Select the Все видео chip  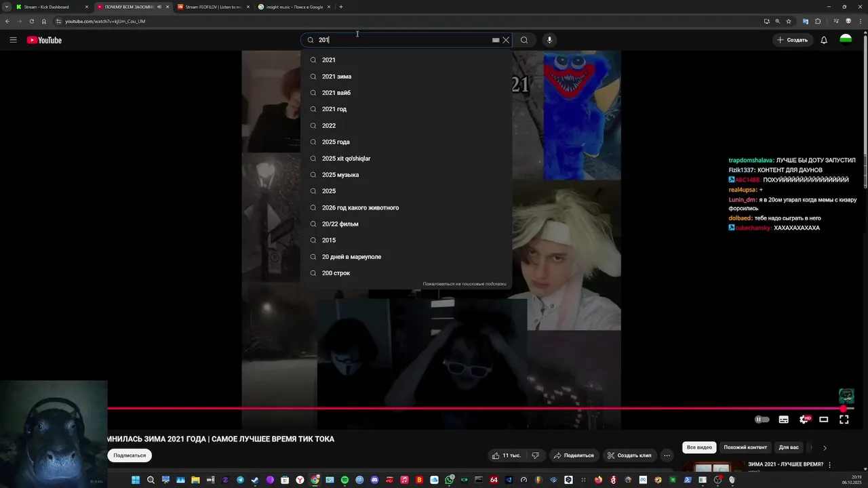(699, 447)
